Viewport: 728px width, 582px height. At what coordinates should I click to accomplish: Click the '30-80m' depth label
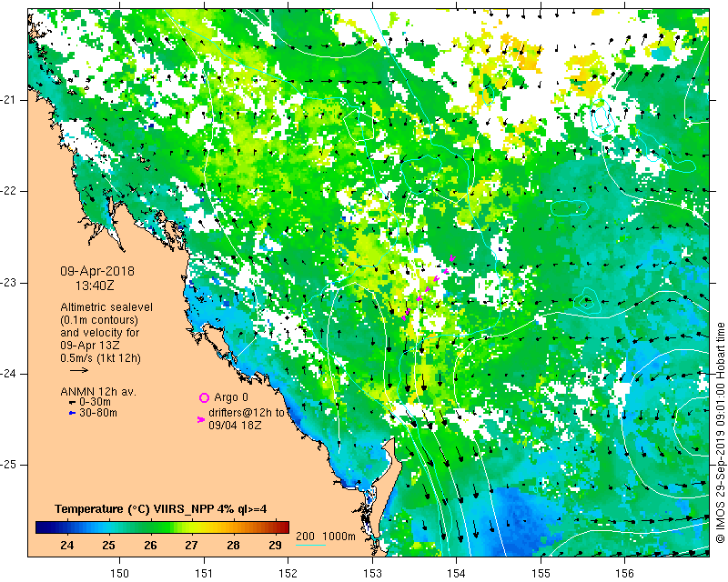[98, 413]
